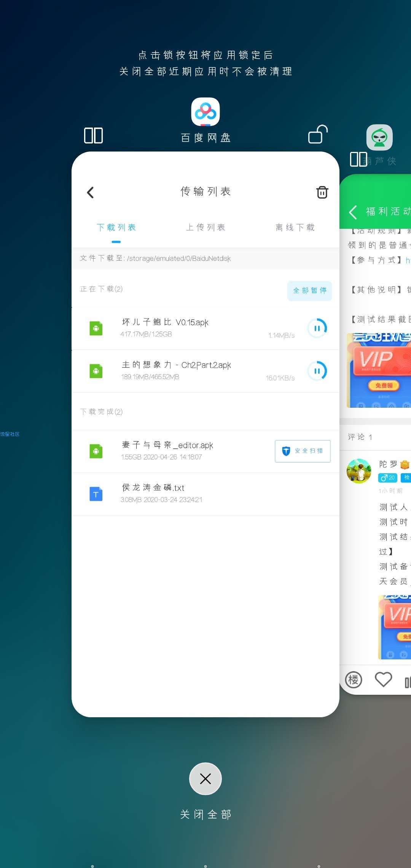The image size is (411, 868).
Task: Tap 关闭全部 label
Action: point(205,814)
